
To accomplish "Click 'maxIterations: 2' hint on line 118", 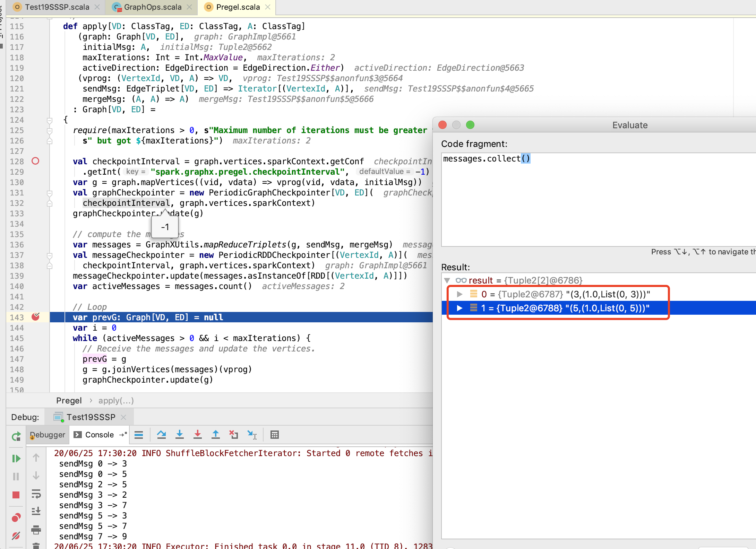I will pos(296,58).
